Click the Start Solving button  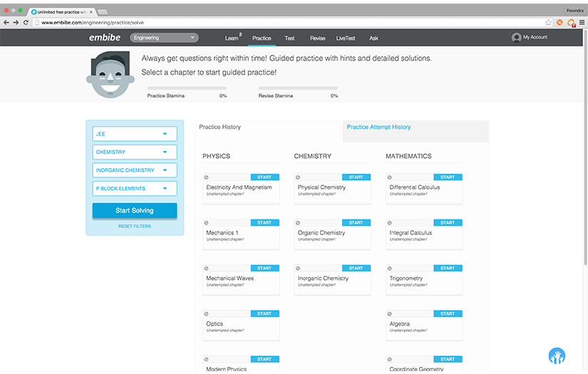135,211
